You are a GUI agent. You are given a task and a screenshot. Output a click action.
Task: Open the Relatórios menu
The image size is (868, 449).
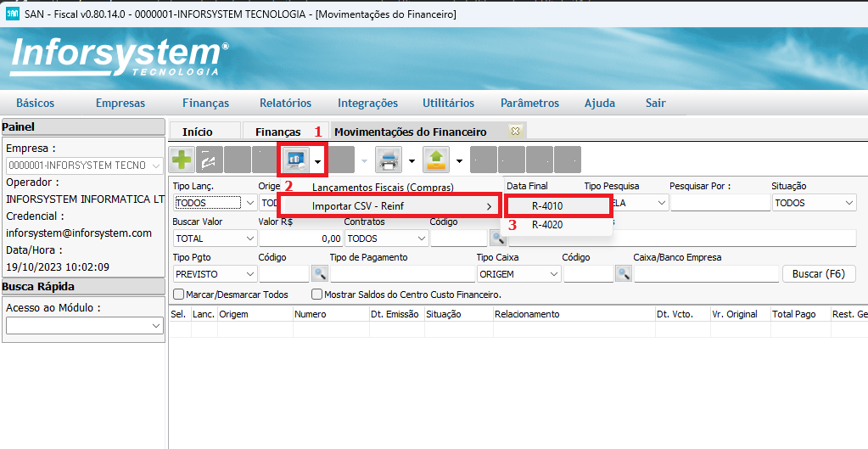coord(286,103)
